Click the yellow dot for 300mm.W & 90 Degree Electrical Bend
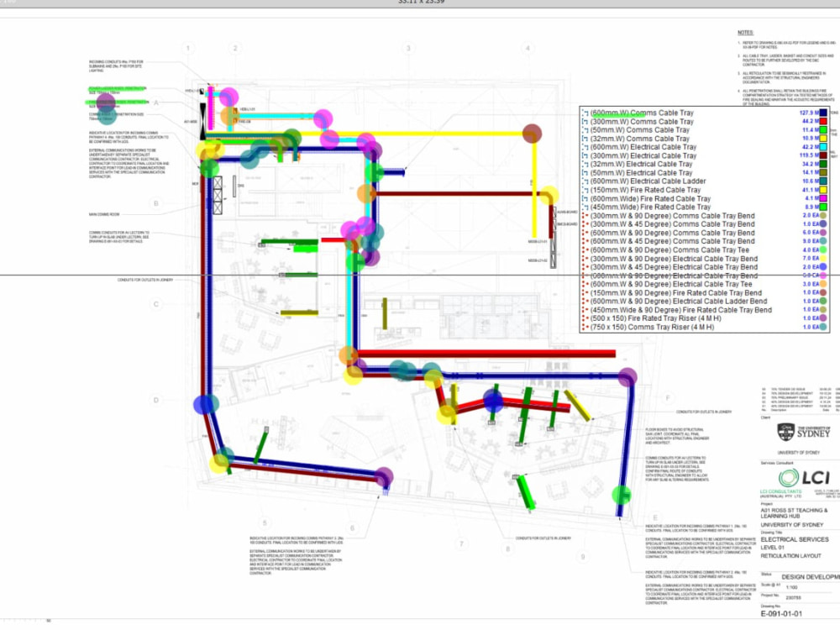The image size is (840, 630). point(823,259)
